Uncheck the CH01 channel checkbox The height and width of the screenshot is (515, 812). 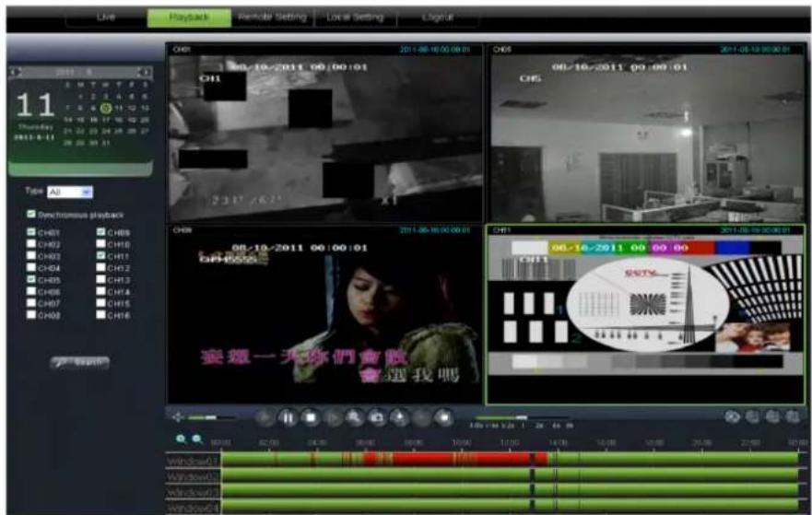coord(31,232)
